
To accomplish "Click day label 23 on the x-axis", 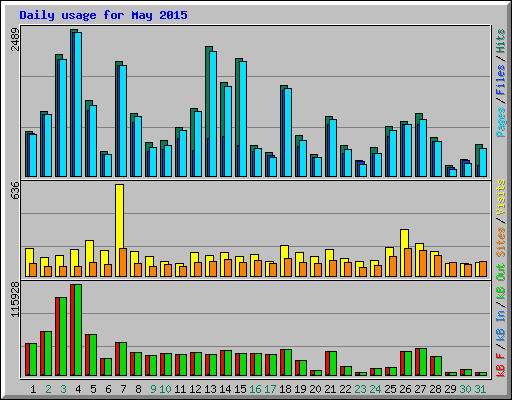I will 360,389.
